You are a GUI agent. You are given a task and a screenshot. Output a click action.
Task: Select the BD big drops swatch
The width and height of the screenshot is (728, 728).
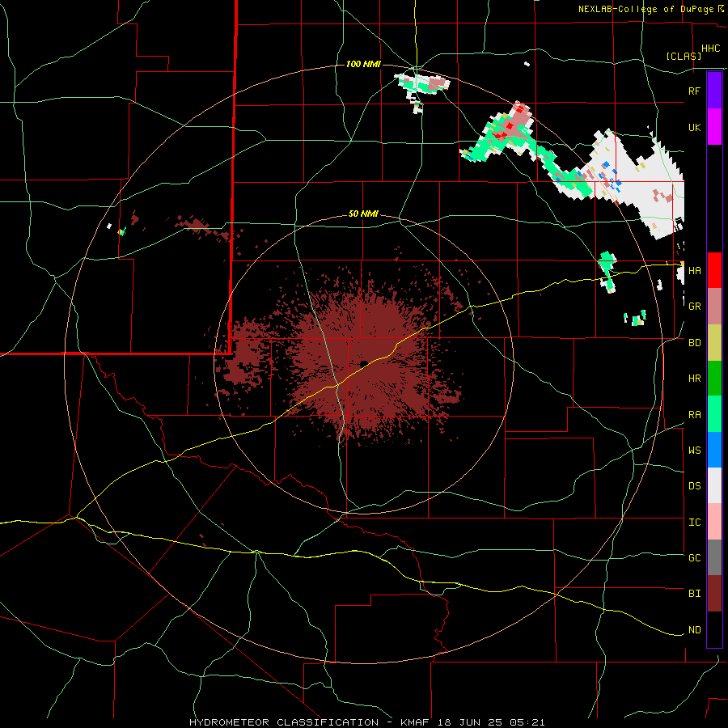pos(714,342)
